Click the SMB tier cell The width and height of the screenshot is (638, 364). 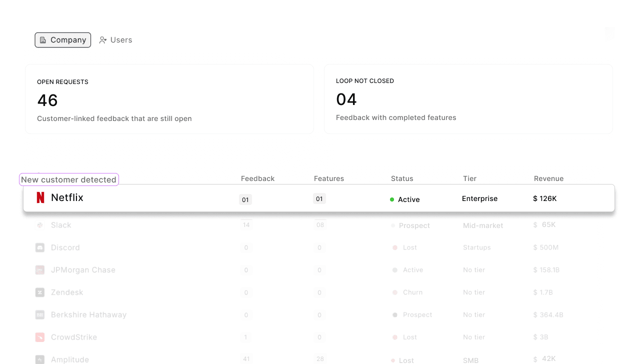[470, 360]
